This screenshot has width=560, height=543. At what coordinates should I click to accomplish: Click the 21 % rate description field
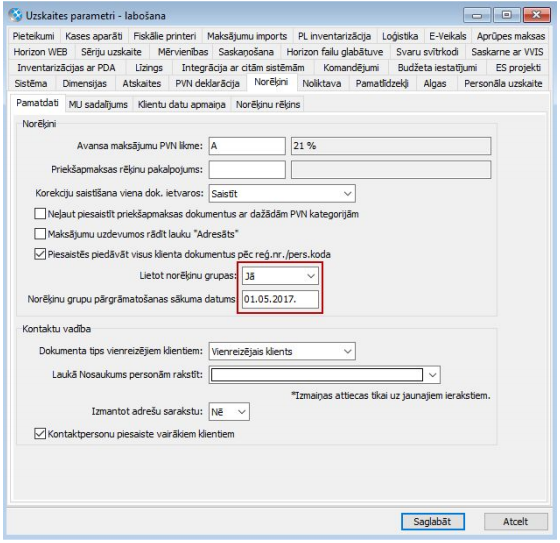point(391,146)
